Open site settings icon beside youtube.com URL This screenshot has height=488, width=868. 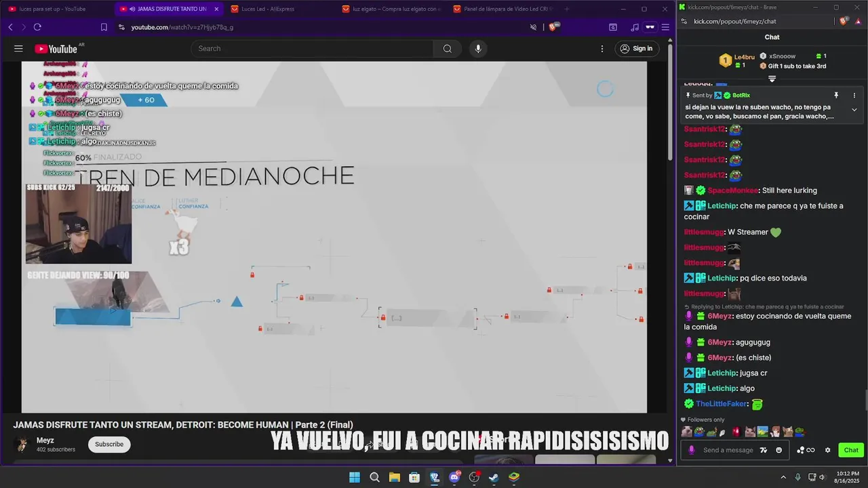click(x=121, y=27)
